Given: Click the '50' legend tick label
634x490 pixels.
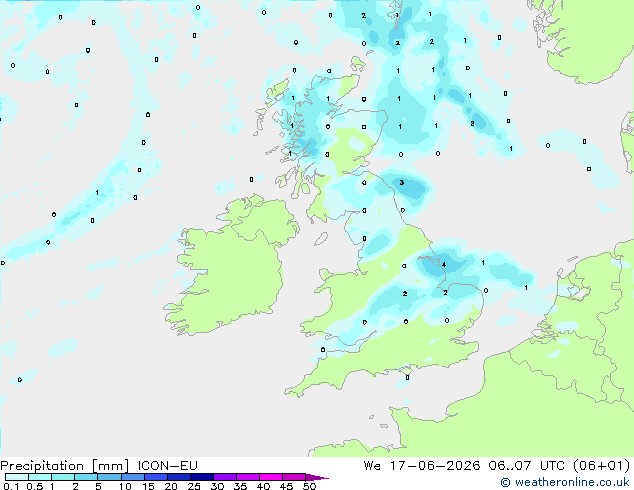Looking at the screenshot, I should tap(309, 486).
